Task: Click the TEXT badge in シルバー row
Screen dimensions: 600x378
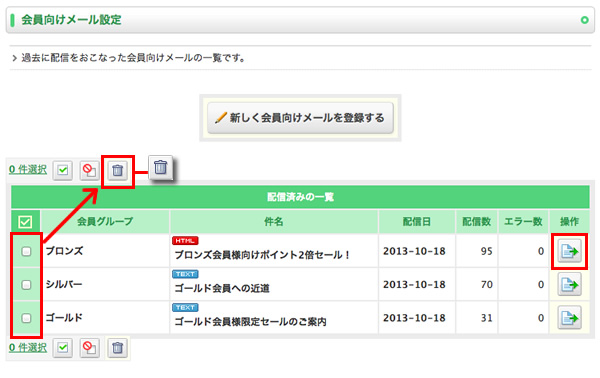Action: (185, 274)
